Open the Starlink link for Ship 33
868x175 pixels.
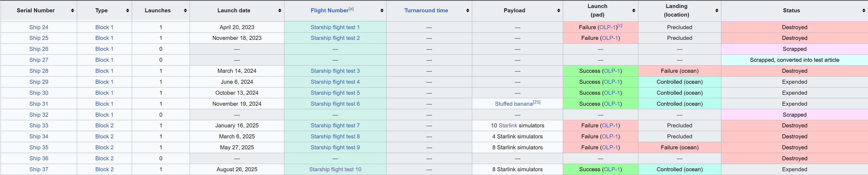click(508, 125)
